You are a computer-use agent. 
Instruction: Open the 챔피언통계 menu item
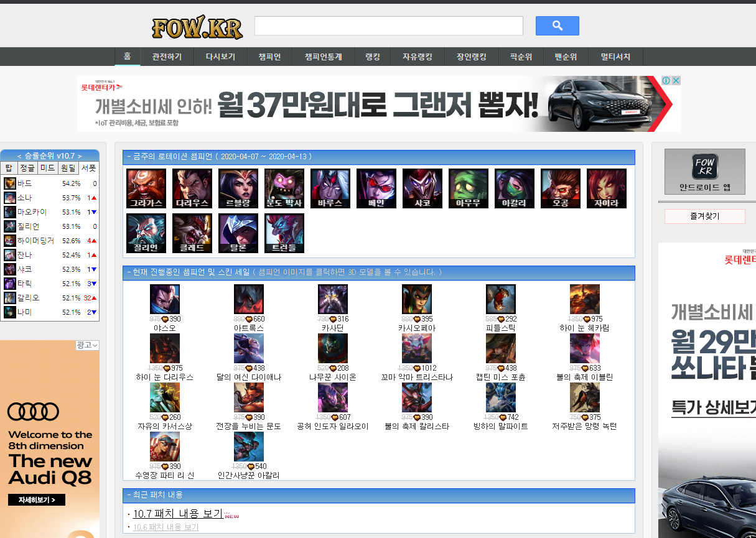323,57
